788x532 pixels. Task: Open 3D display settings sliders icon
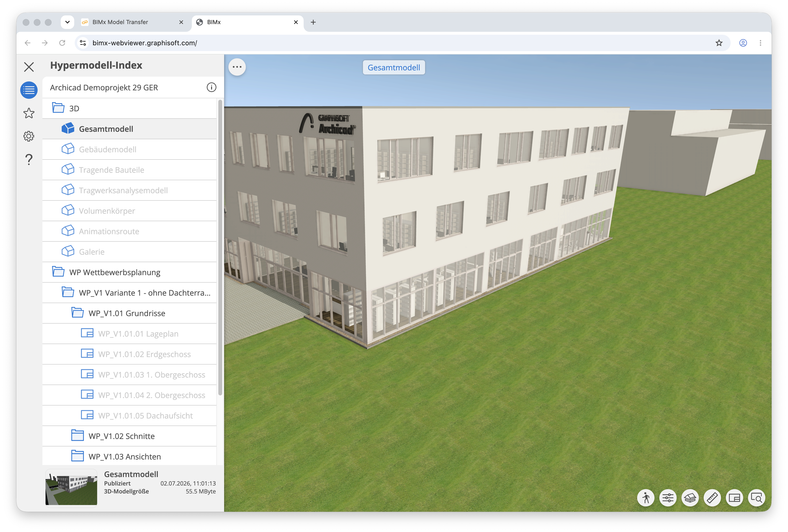pos(668,498)
